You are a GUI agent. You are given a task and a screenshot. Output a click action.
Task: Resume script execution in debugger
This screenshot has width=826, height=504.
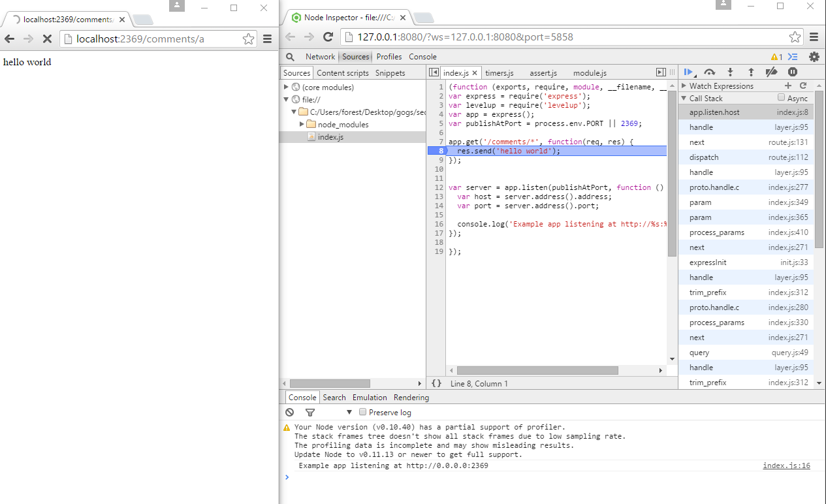688,72
